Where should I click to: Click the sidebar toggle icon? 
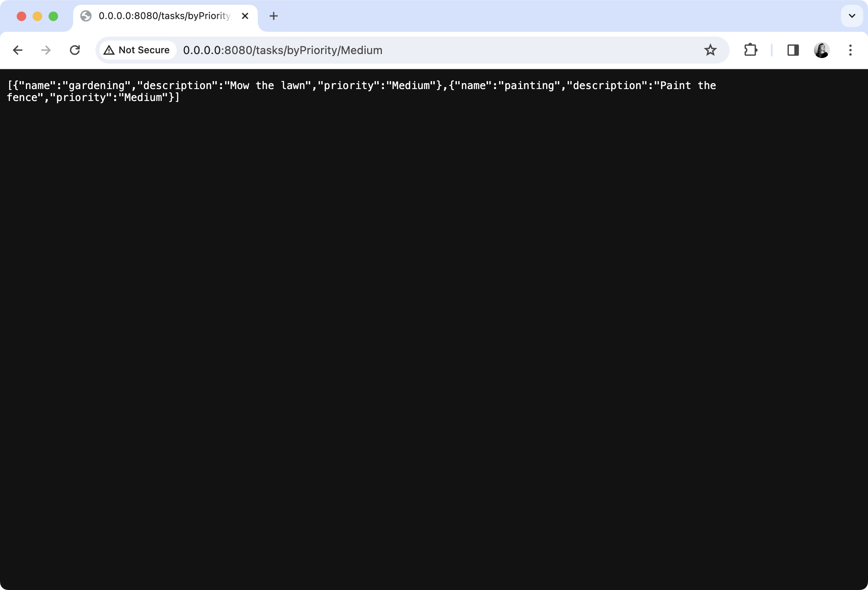click(x=793, y=50)
